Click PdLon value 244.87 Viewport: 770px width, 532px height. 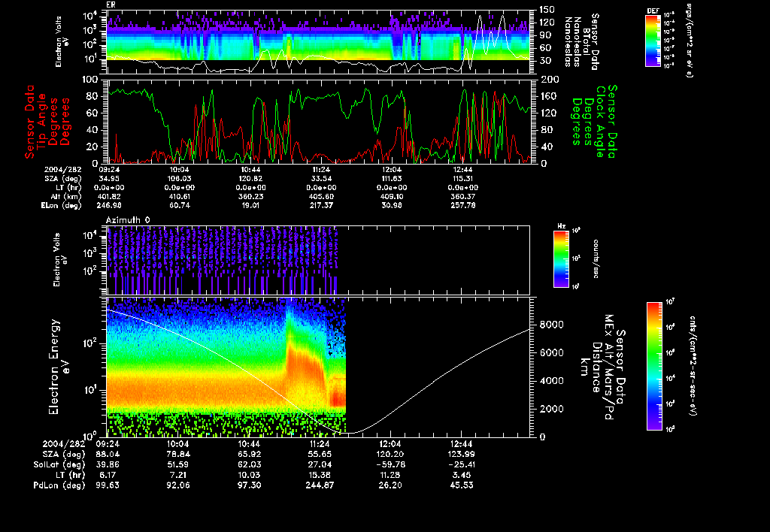[x=320, y=485]
